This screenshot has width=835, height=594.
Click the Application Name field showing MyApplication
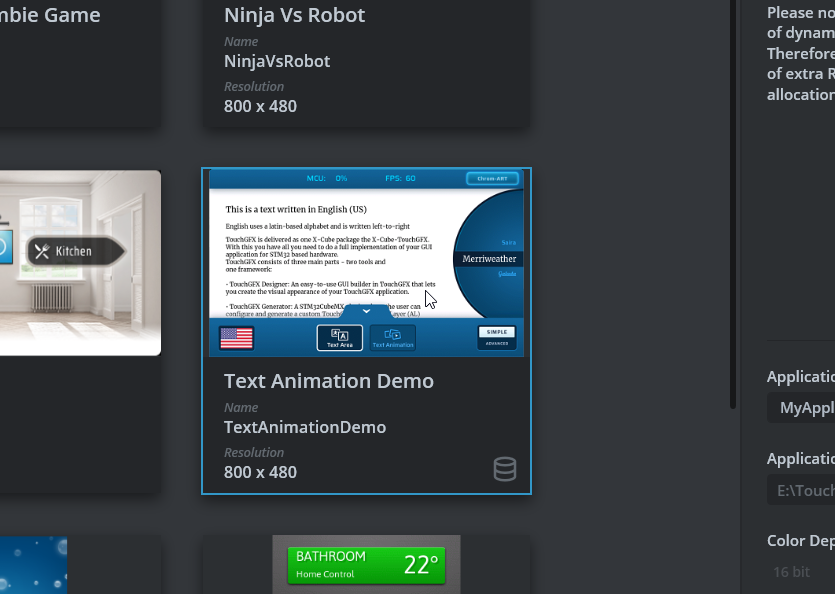(803, 408)
